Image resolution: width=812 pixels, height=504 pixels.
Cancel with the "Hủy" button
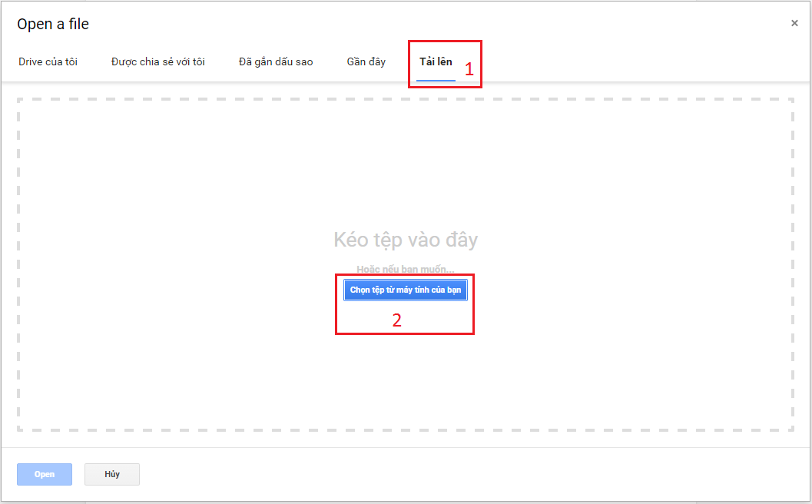click(x=112, y=474)
